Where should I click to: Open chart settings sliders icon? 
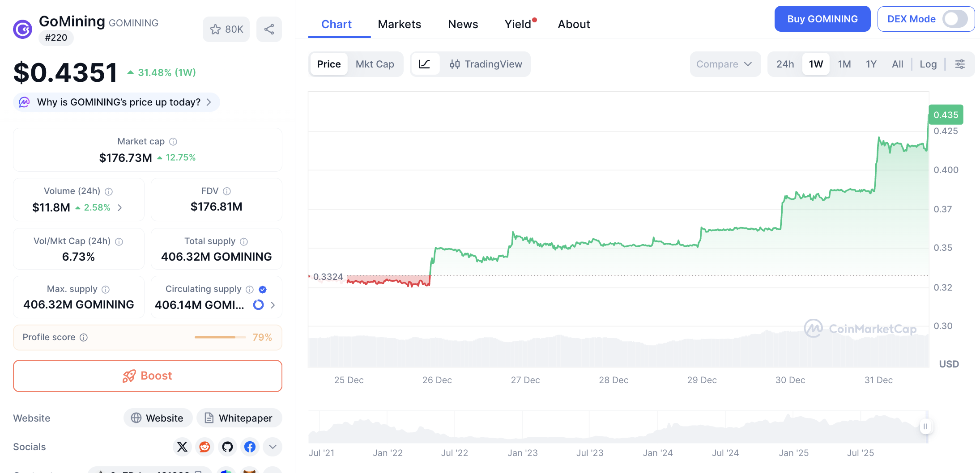coord(960,64)
